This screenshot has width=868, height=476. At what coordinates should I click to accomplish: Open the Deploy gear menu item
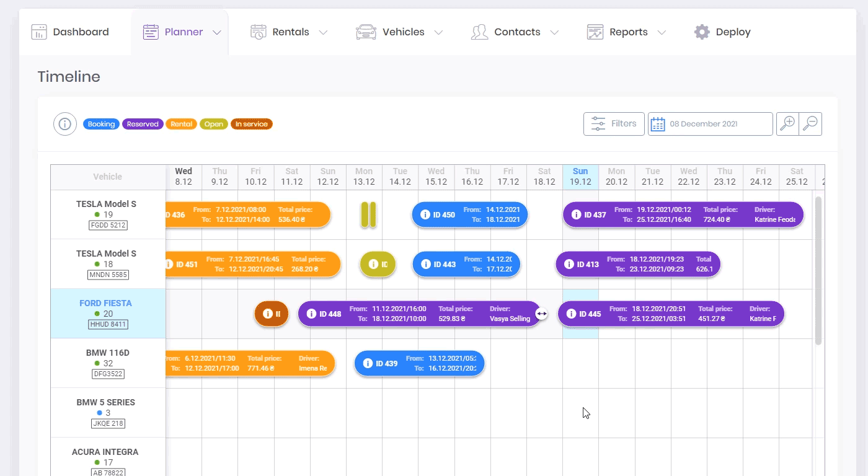722,32
